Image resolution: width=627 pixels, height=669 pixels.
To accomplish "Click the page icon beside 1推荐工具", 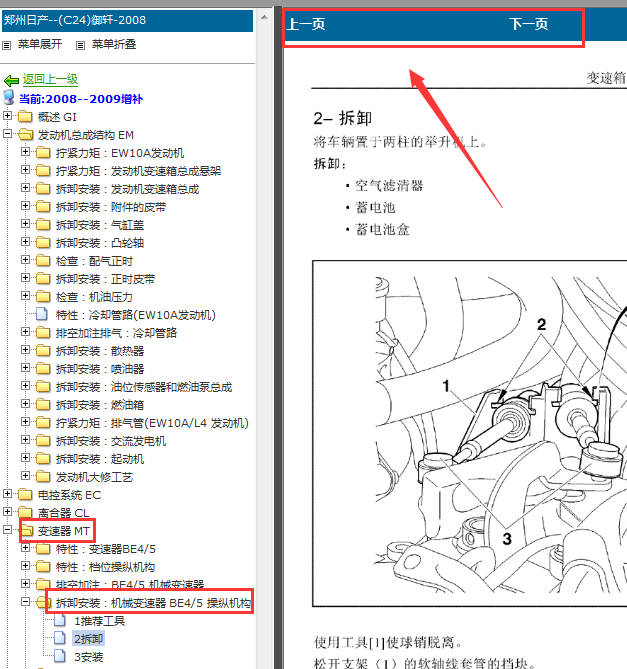I will (62, 621).
